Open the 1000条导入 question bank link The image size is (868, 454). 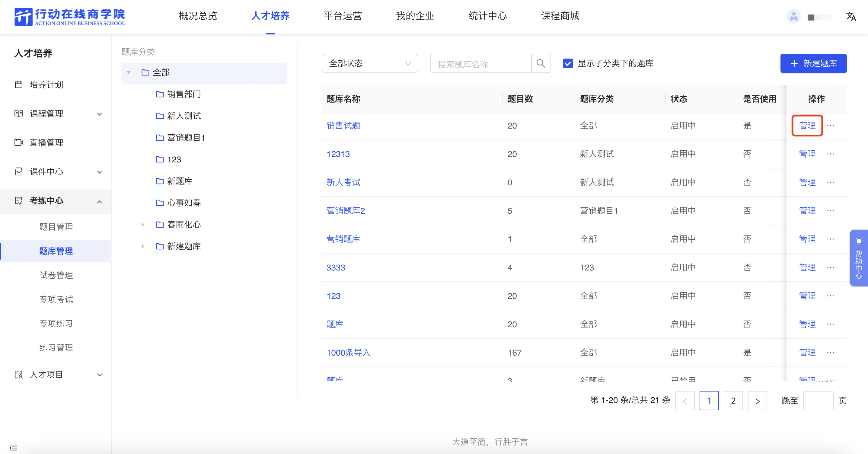[348, 353]
